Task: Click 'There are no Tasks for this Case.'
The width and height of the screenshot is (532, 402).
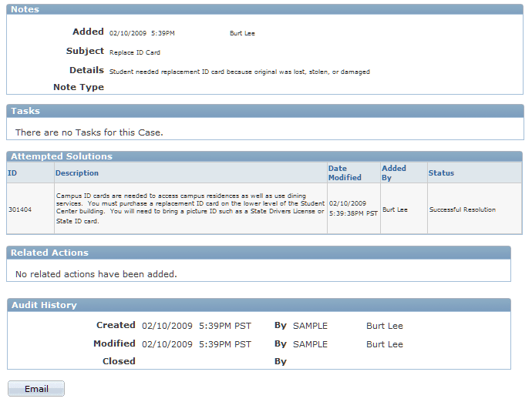Action: pyautogui.click(x=89, y=132)
